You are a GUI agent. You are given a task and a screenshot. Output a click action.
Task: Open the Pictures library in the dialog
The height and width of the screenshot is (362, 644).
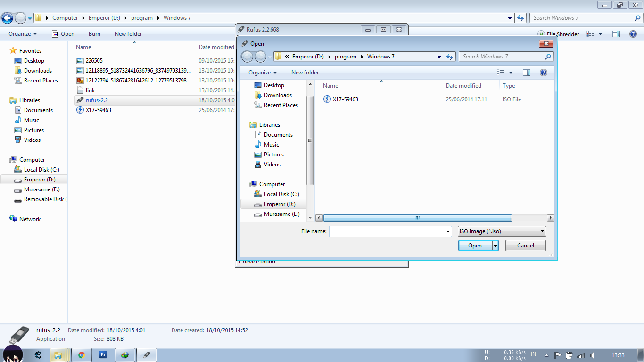tap(273, 154)
